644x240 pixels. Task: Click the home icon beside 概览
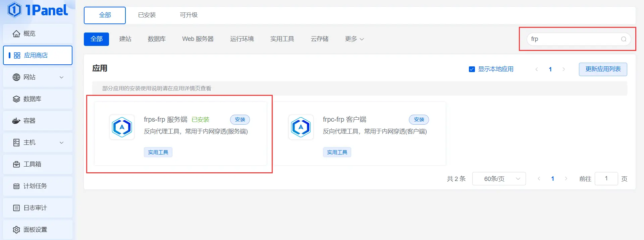(x=16, y=34)
